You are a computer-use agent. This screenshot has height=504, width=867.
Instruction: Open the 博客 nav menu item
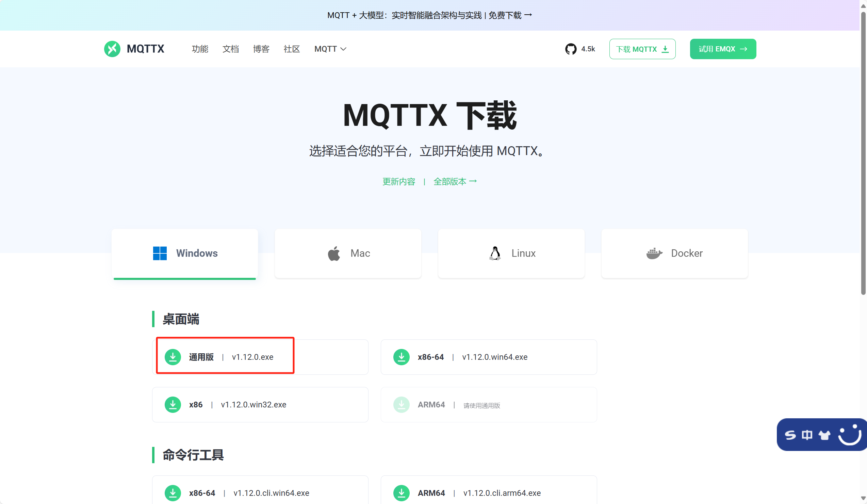[261, 49]
